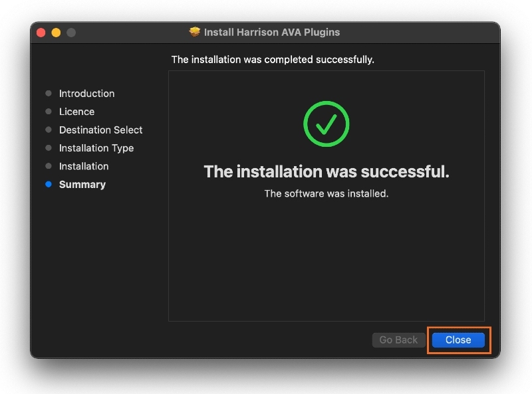The image size is (532, 394).
Task: Select the Summary step label
Action: pos(82,185)
